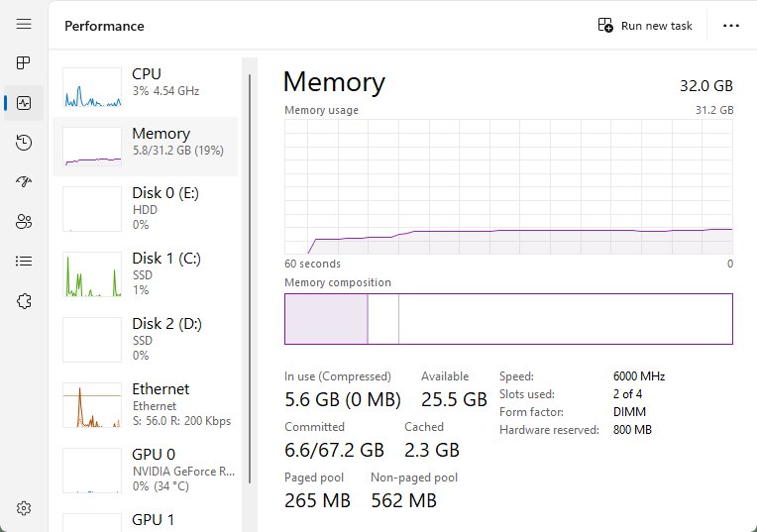Select the Ethernet performance item
The width and height of the screenshot is (757, 532).
click(145, 405)
